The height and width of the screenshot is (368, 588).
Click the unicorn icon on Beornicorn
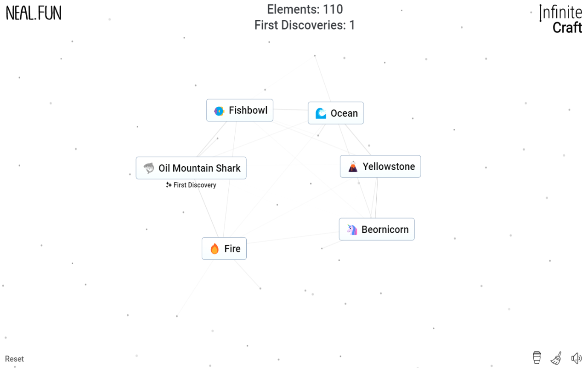(351, 229)
